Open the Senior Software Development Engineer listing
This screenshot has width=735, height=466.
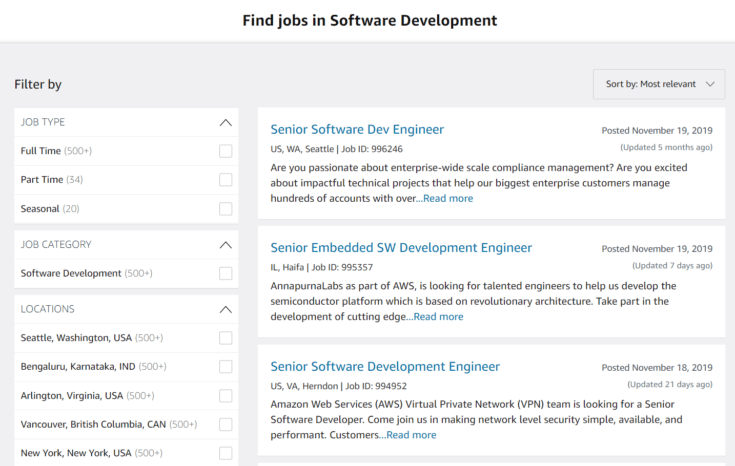[x=385, y=367]
